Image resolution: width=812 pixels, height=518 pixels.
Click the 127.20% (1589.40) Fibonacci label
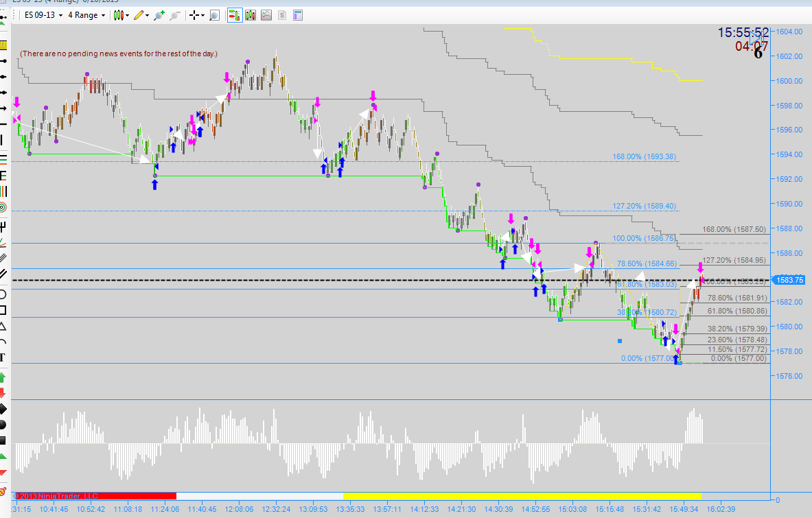coord(645,206)
